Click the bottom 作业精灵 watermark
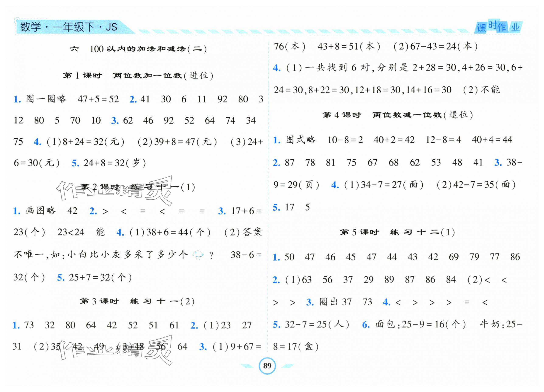Viewport: 544px width, 392px height. (114, 350)
